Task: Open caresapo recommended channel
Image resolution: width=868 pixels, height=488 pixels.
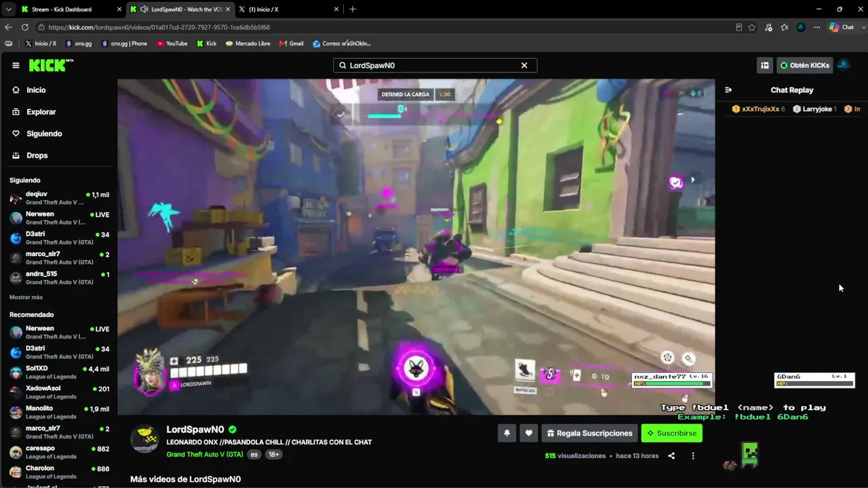Action: 59,452
